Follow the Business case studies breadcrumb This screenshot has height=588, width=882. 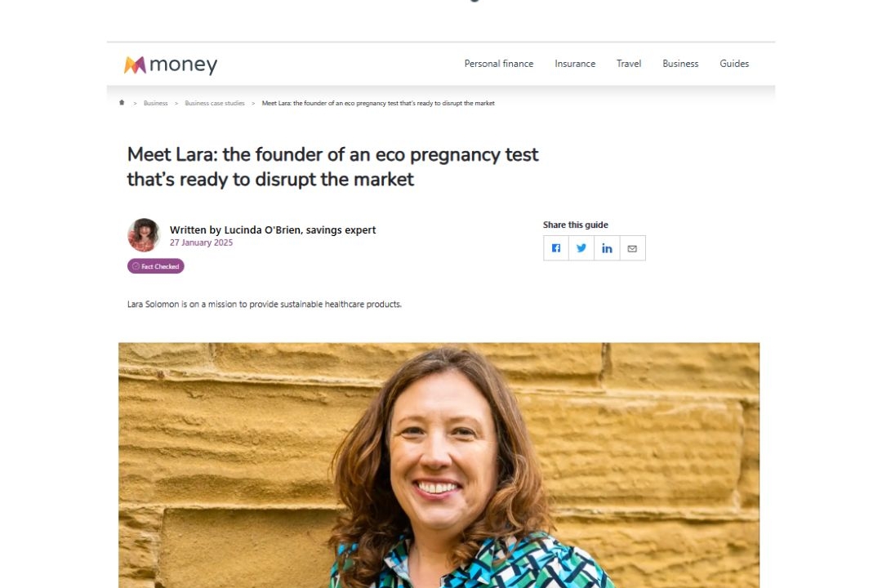pyautogui.click(x=214, y=103)
